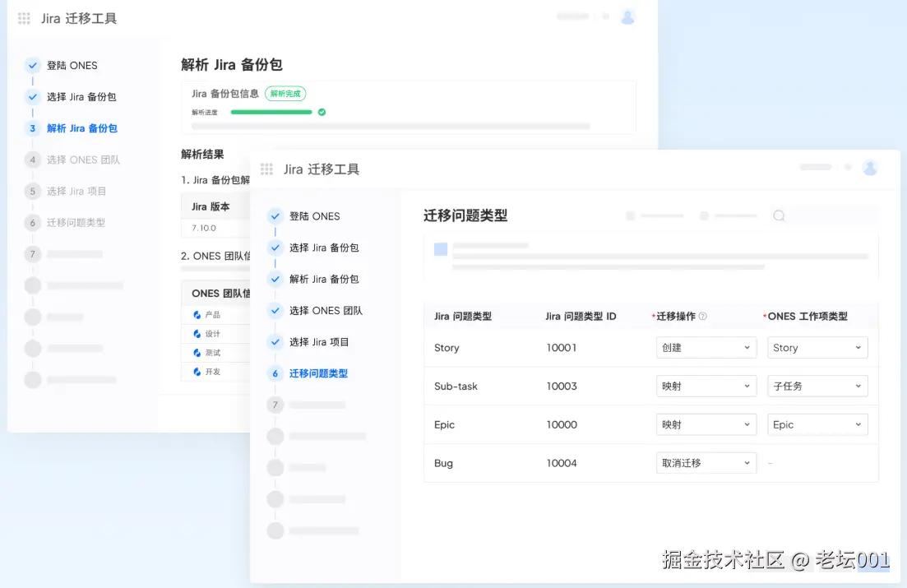Image resolution: width=907 pixels, height=588 pixels.
Task: Click search field on migrate issue types page
Action: pos(824,215)
